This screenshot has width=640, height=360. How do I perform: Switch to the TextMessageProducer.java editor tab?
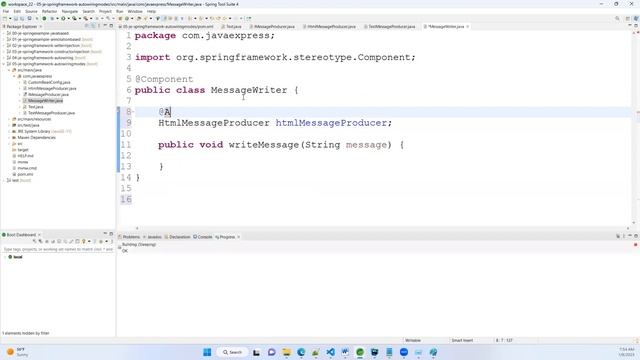(390, 27)
